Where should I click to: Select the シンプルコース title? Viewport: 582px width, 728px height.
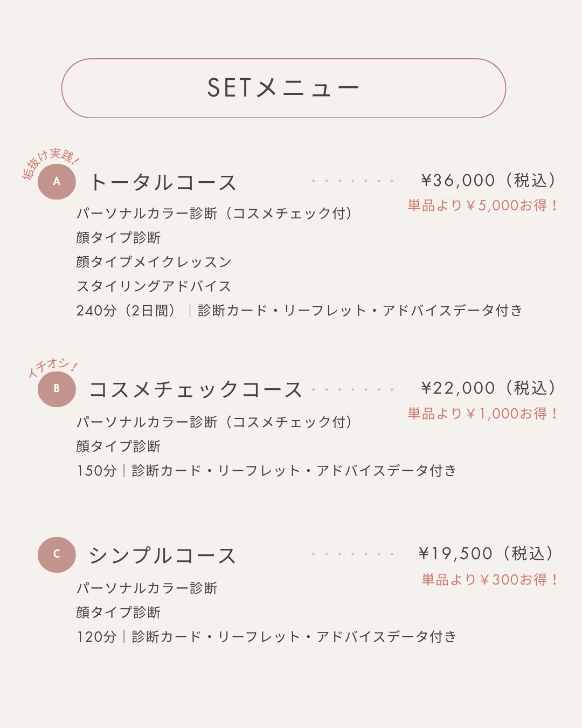[162, 555]
